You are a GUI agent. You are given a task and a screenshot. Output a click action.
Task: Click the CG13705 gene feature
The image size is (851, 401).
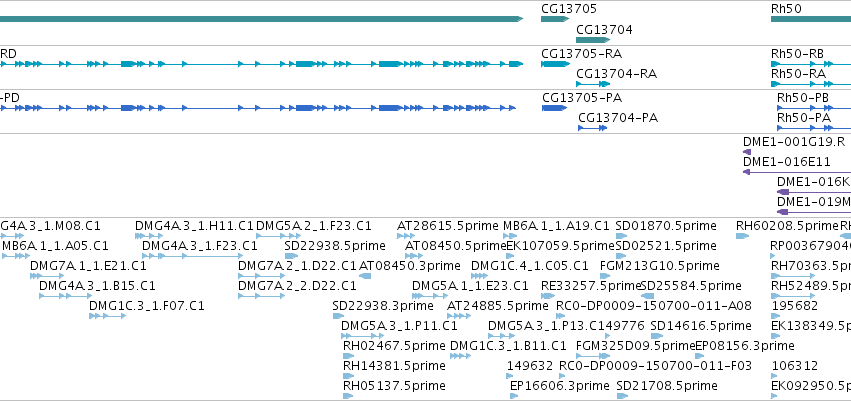(x=555, y=19)
